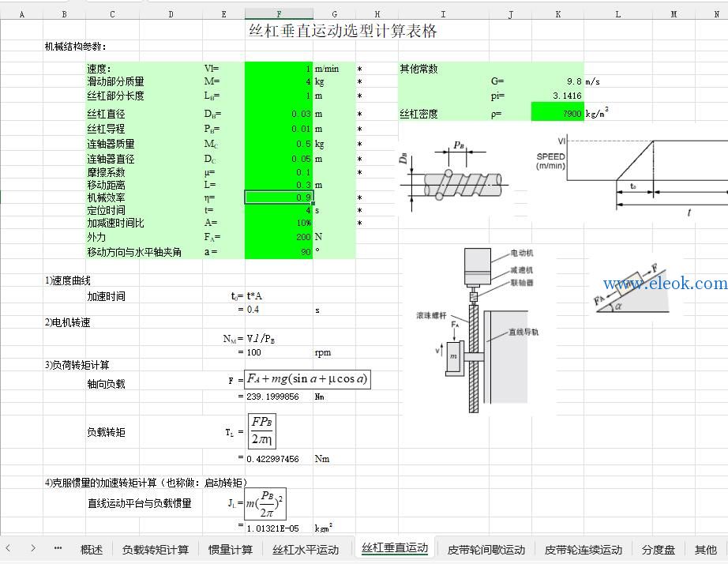The height and width of the screenshot is (564, 728).
Task: Select the axial load formula image
Action: 307,379
